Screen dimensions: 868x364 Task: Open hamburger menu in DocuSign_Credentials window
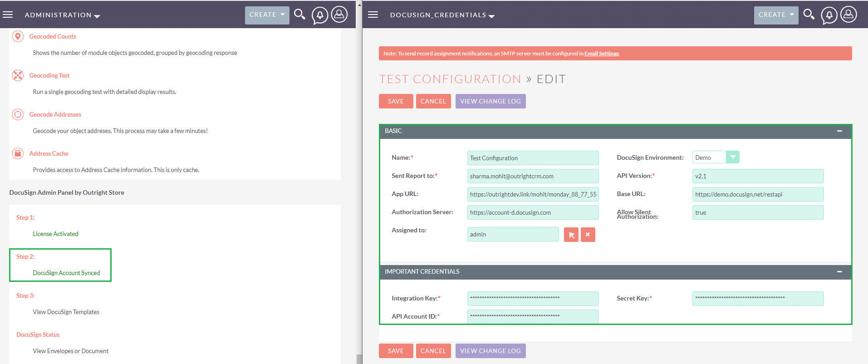pyautogui.click(x=373, y=15)
